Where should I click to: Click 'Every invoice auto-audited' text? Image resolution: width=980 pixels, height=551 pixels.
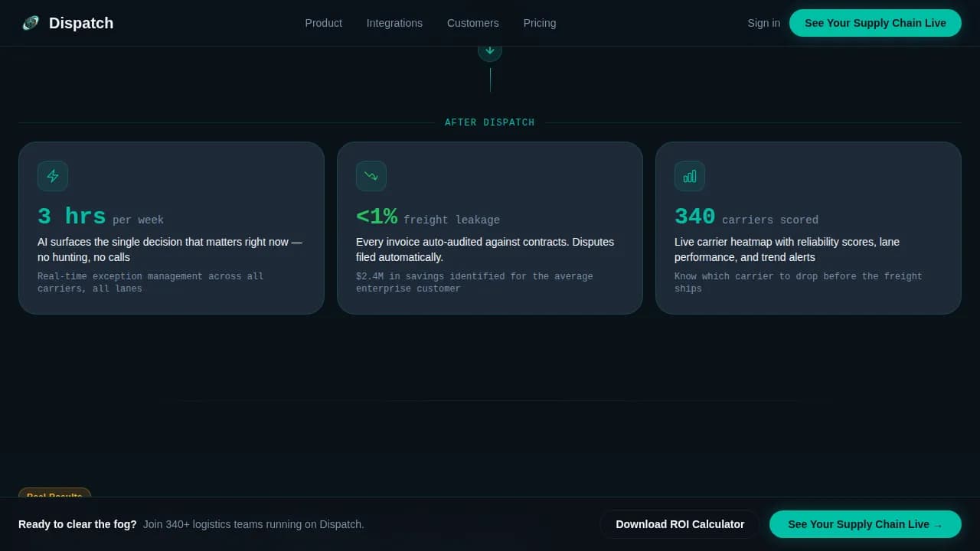click(485, 249)
